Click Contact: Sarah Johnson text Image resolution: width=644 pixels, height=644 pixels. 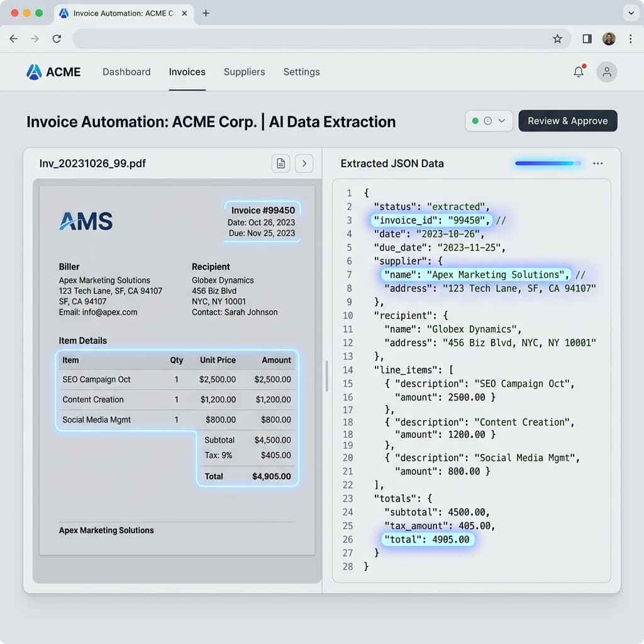(x=235, y=312)
